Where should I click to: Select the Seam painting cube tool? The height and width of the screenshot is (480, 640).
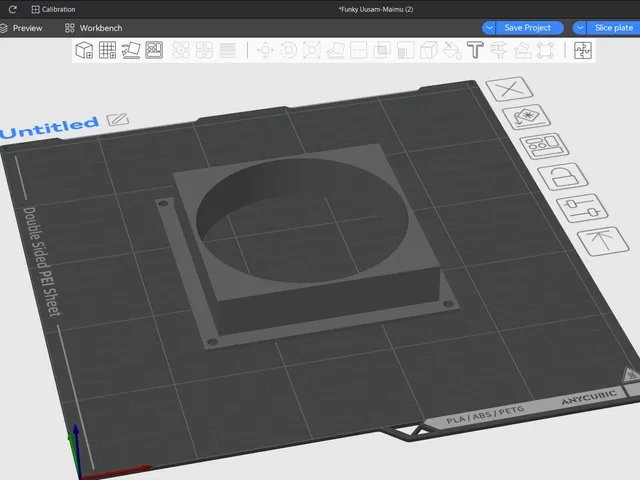click(x=429, y=50)
